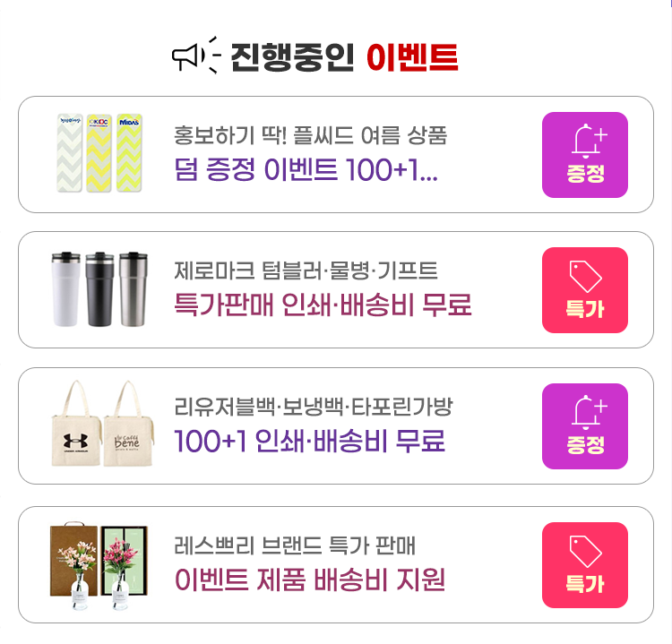Open the chevron-pattern fan product thumbnail

(x=99, y=152)
